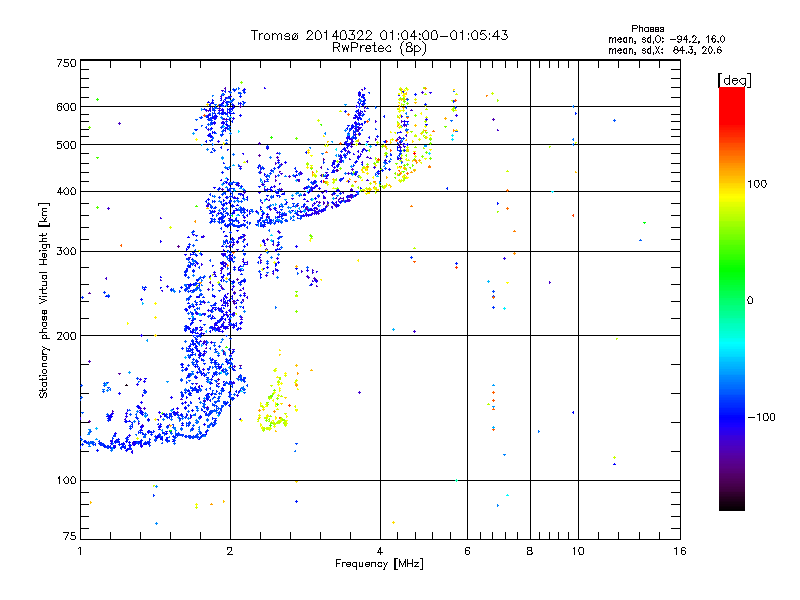Click the 'mean, sd,O: -94.2, 16.0' line
This screenshot has height=600, width=800.
[x=666, y=39]
